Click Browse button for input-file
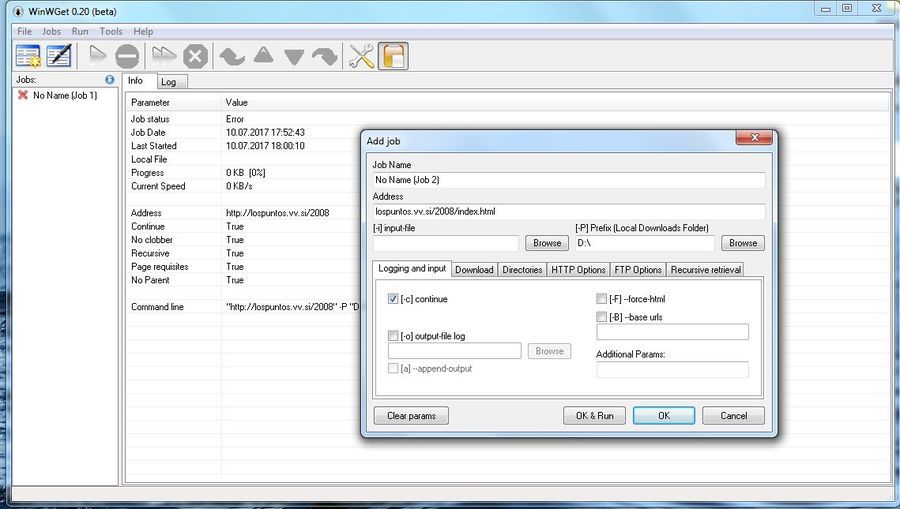 547,243
